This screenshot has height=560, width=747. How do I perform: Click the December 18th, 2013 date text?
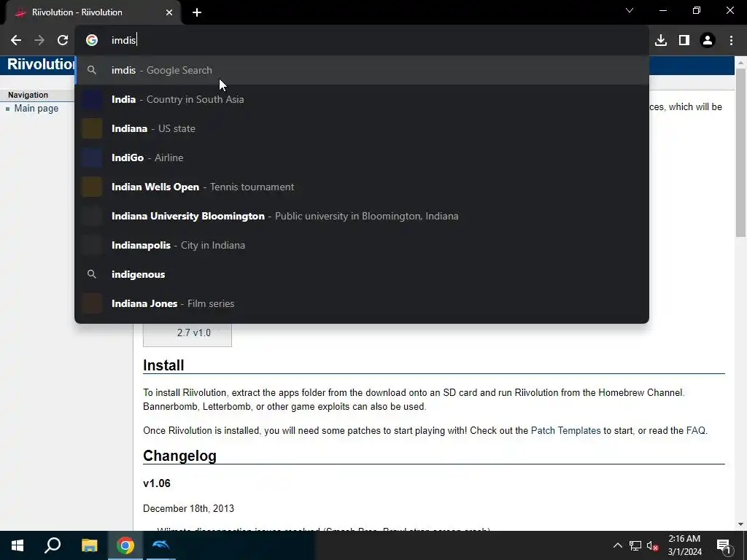tap(189, 508)
